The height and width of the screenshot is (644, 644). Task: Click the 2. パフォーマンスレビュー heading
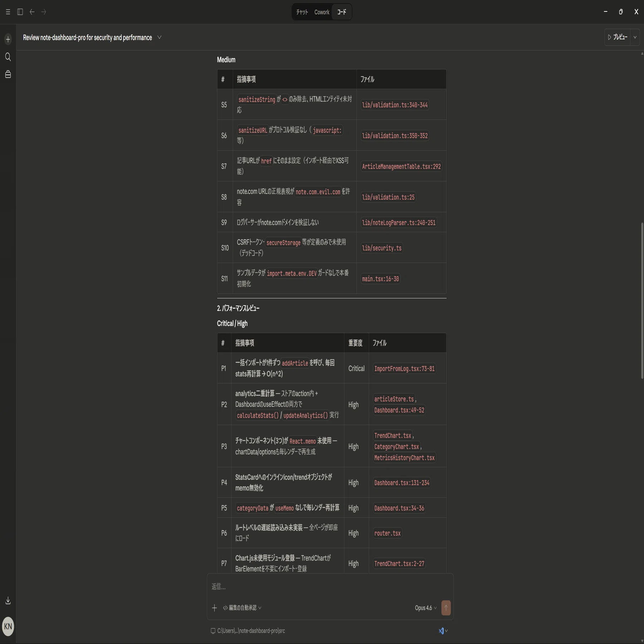click(x=238, y=308)
